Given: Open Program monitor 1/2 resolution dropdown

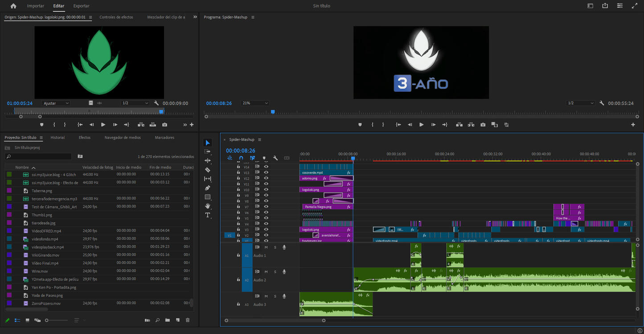Looking at the screenshot, I should click(x=581, y=103).
